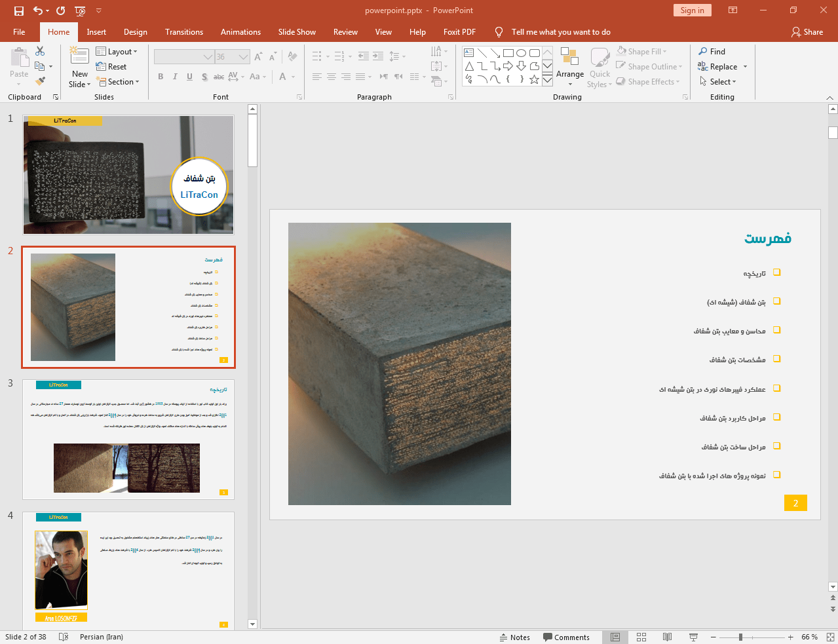Adjust the zoom slider handle
Viewport: 838px width, 644px height.
pos(740,637)
